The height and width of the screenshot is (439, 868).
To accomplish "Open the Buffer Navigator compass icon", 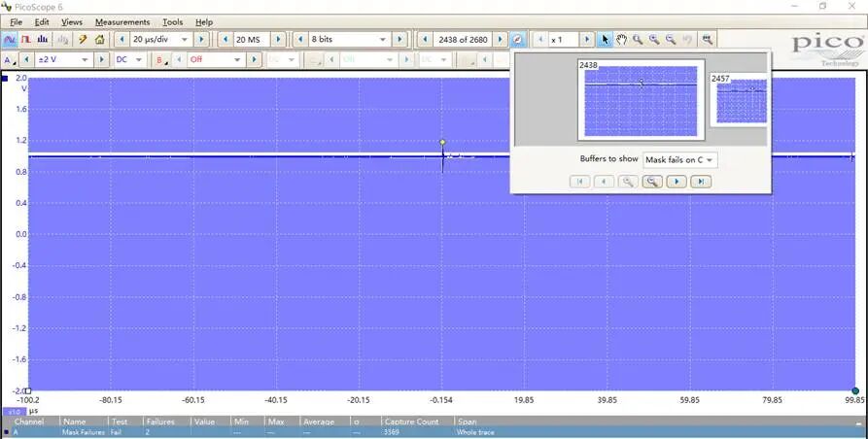I will pyautogui.click(x=517, y=39).
